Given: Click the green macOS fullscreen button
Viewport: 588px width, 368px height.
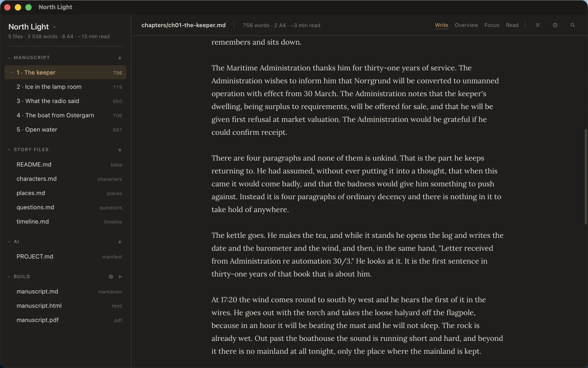Looking at the screenshot, I should (x=28, y=7).
